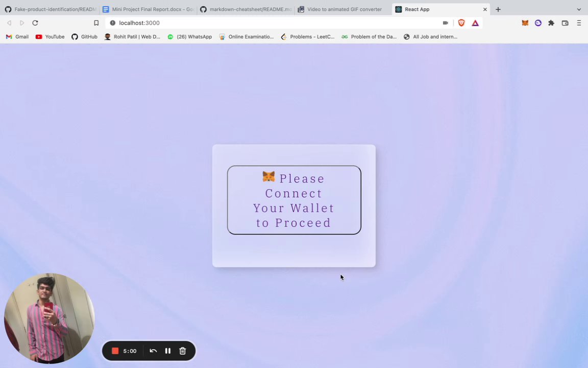Screen dimensions: 588x368
Task: Reload the localhost page
Action: [35, 23]
